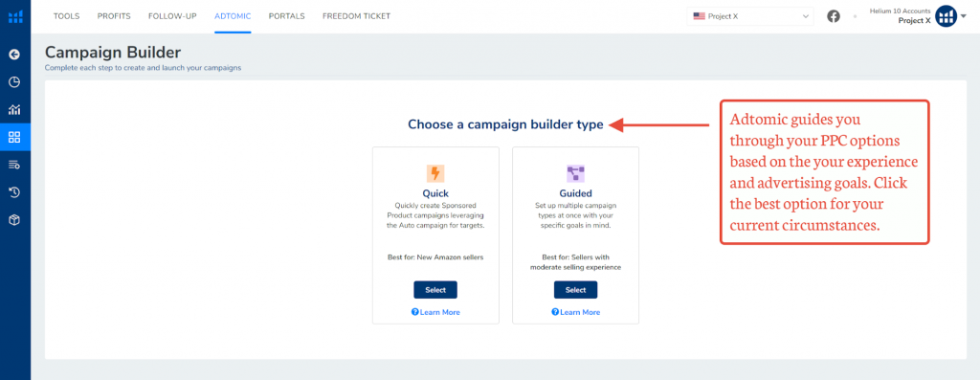
Task: Expand the Project X marketplace dropdown
Action: click(750, 16)
